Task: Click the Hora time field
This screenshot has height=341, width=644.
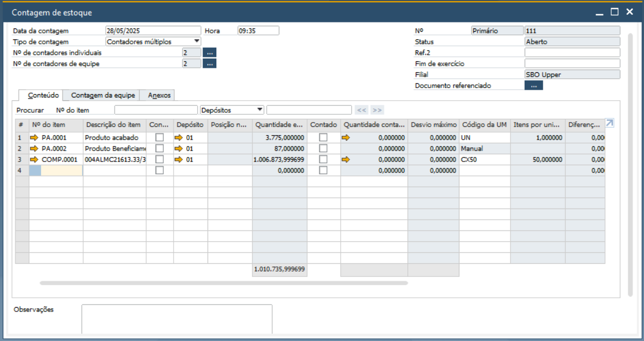Action: pyautogui.click(x=258, y=31)
